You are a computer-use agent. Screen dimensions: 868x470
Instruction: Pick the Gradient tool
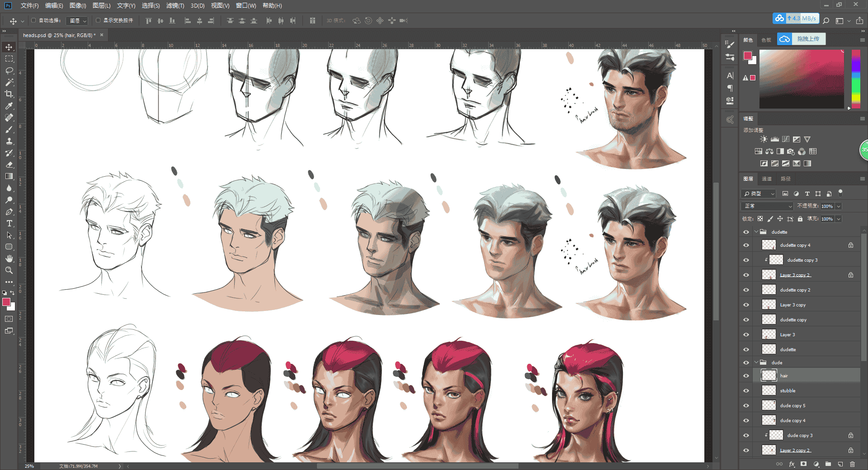click(9, 176)
